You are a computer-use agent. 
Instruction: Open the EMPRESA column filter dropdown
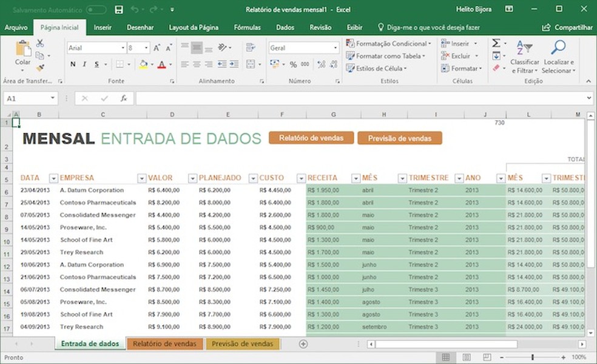tap(141, 178)
